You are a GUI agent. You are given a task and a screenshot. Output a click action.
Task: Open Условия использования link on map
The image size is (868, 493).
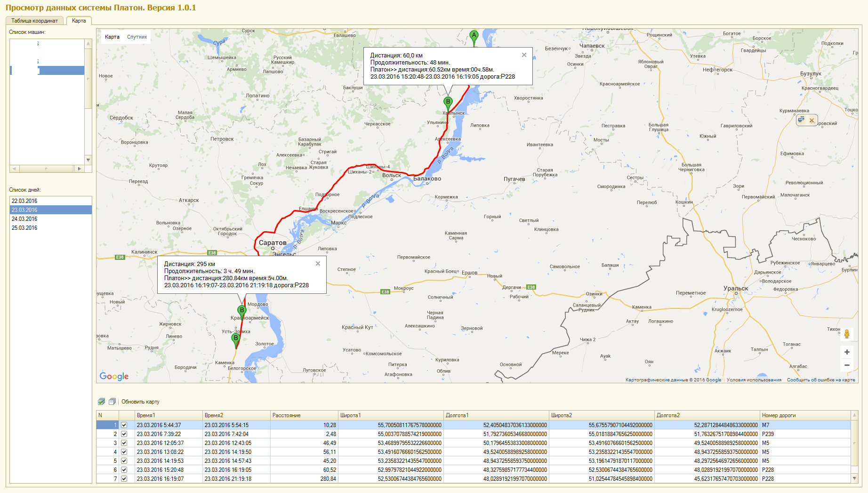coord(754,380)
